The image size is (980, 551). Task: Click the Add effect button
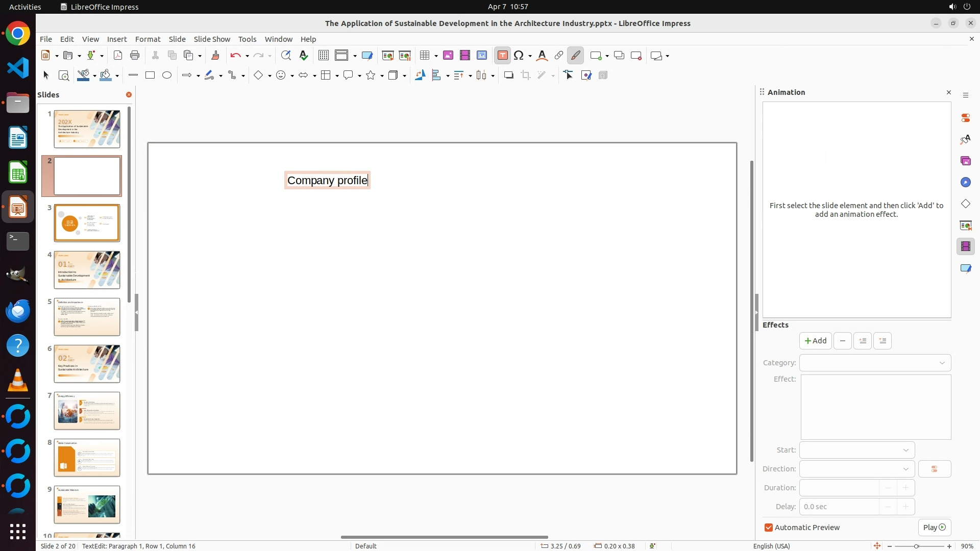tap(815, 341)
